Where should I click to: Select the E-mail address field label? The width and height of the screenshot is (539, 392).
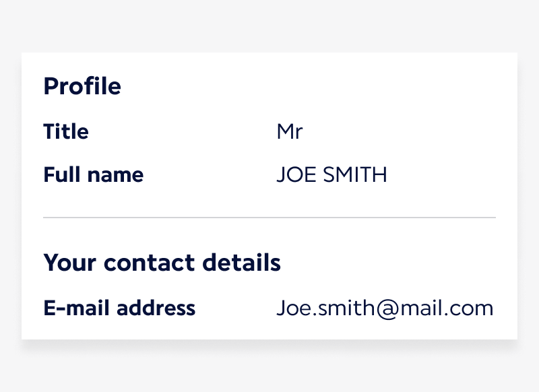[119, 308]
